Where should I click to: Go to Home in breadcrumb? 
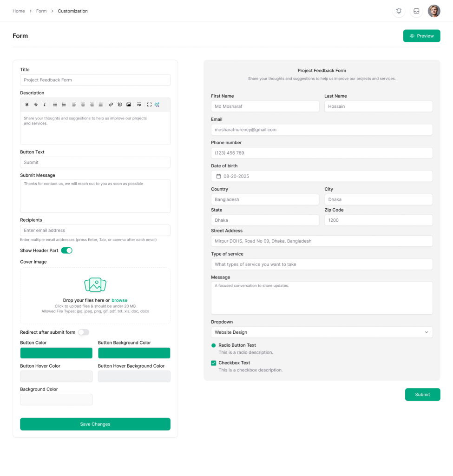tap(19, 11)
